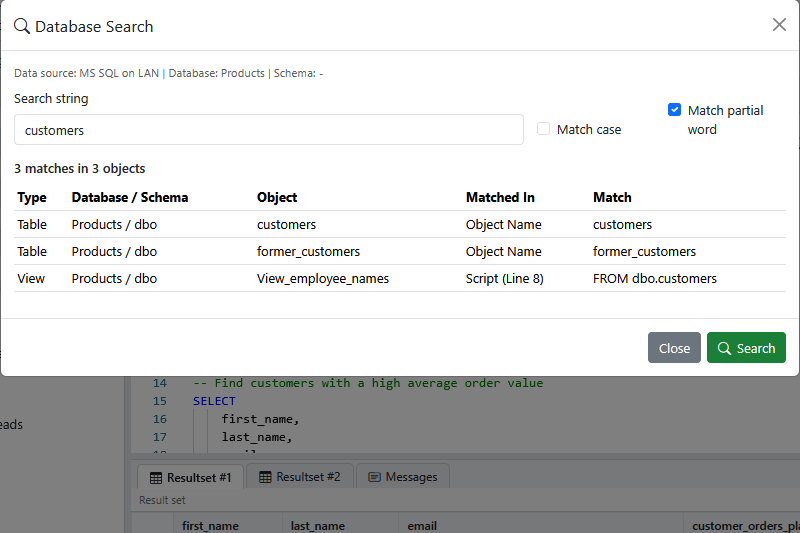800x533 pixels.
Task: Select the customers table object cell
Action: [x=286, y=224]
